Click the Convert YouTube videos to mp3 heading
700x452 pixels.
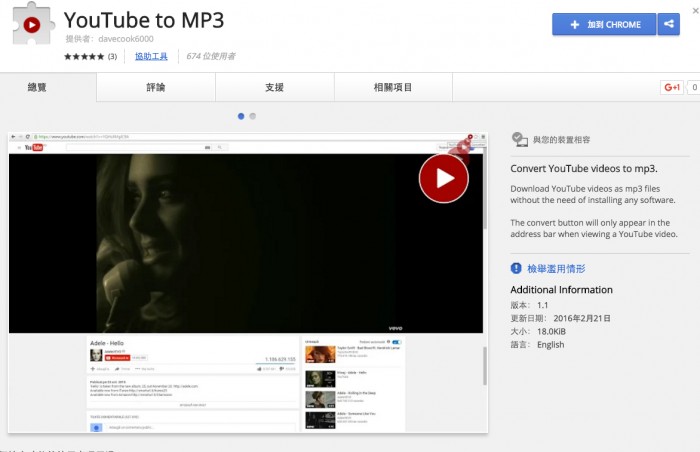click(583, 169)
